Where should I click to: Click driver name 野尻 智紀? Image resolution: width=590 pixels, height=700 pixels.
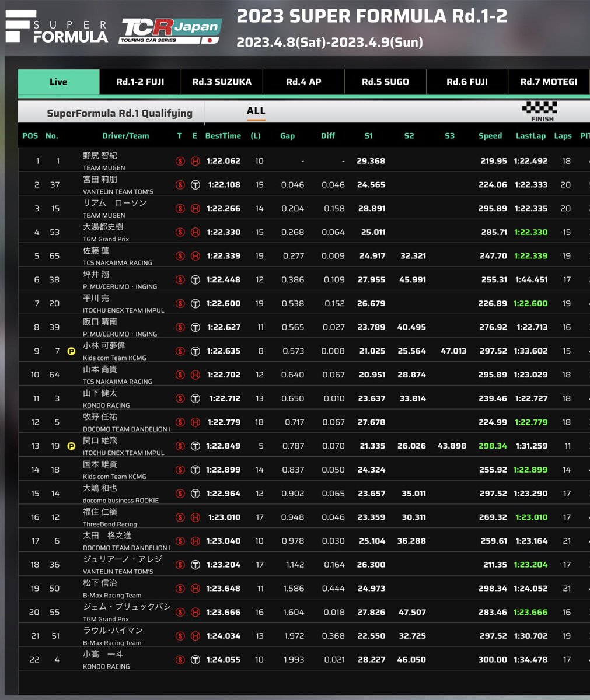[x=100, y=156]
